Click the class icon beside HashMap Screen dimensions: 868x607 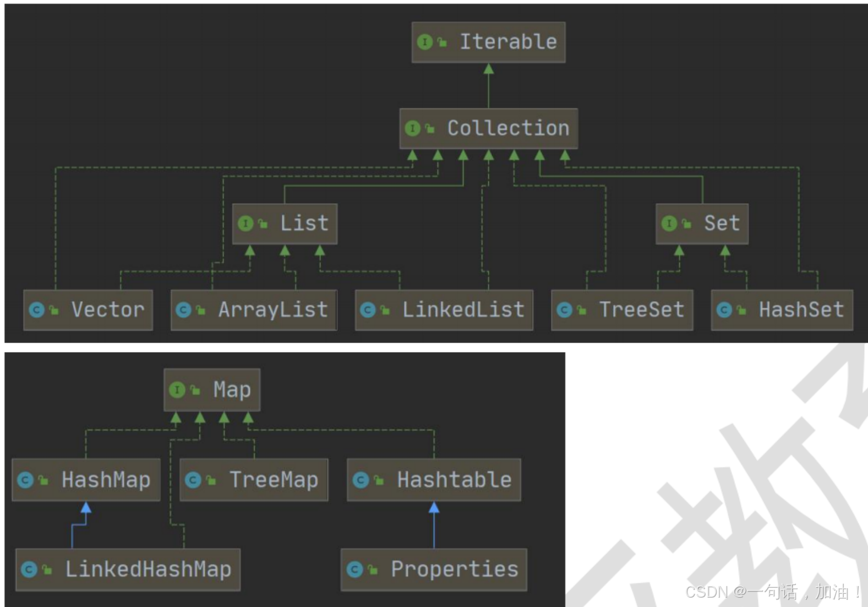tap(25, 480)
